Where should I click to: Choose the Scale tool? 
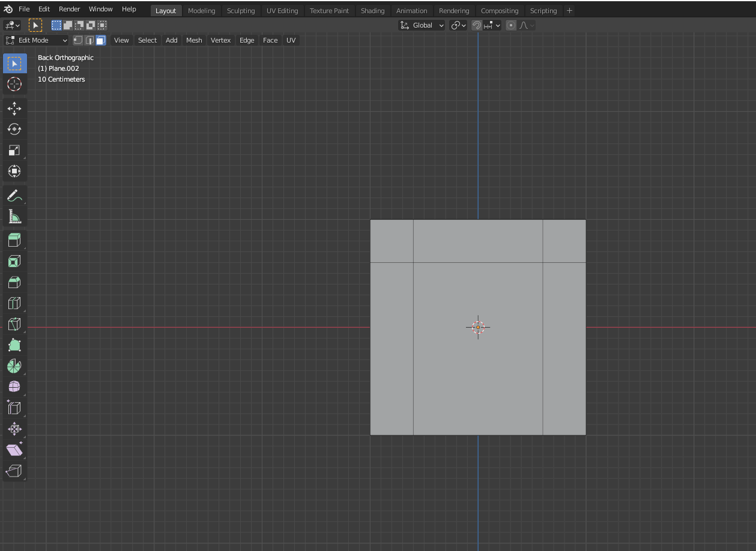pos(14,150)
